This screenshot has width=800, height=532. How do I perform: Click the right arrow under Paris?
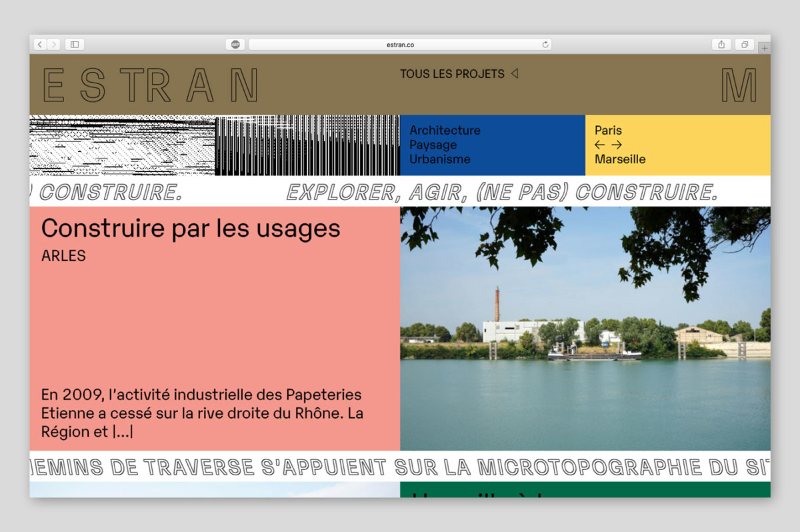[x=617, y=145]
